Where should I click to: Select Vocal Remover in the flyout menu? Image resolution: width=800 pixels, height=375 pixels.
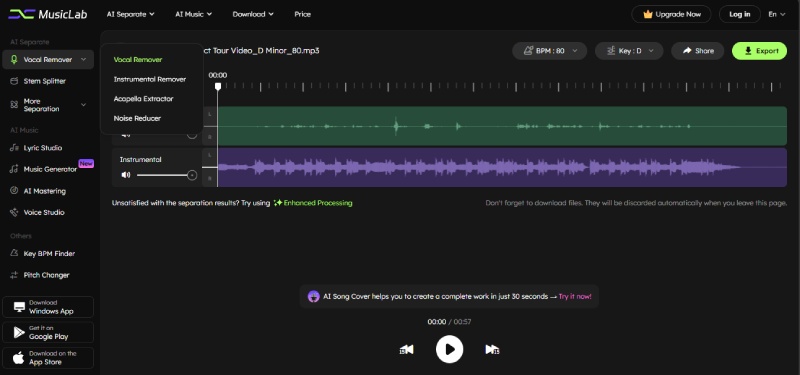click(x=138, y=60)
